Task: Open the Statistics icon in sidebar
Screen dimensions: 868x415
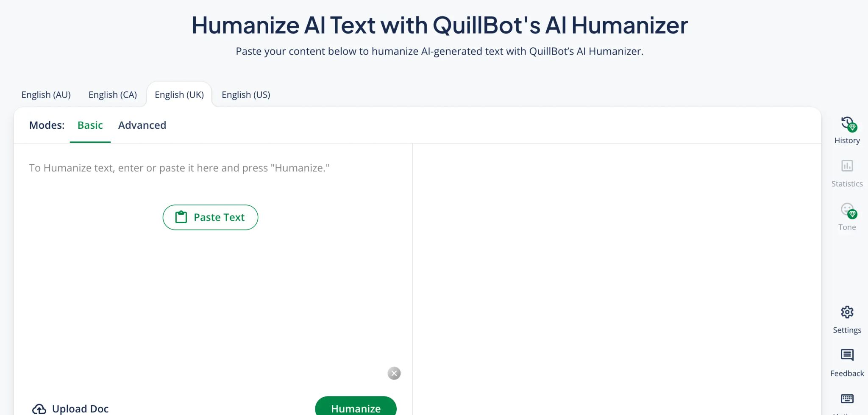Action: click(847, 166)
